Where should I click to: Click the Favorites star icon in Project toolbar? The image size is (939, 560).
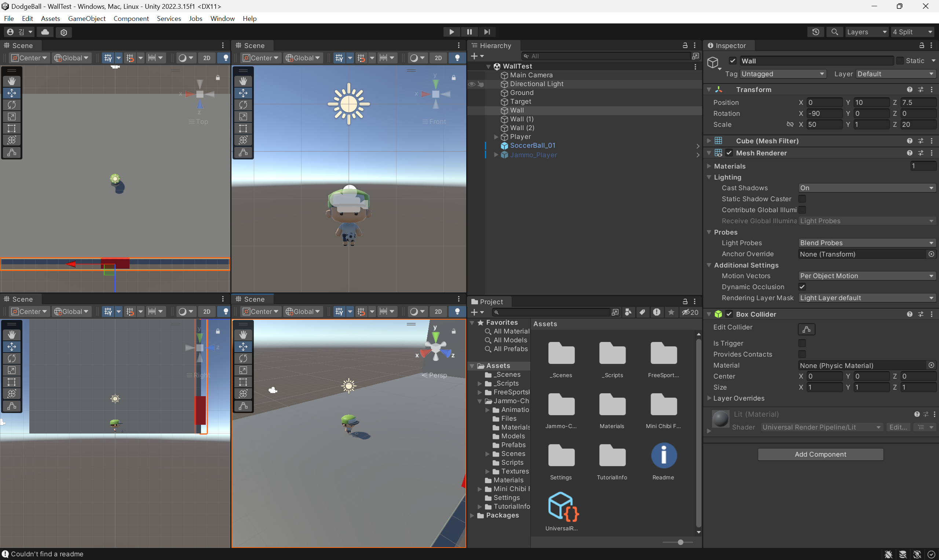(671, 312)
